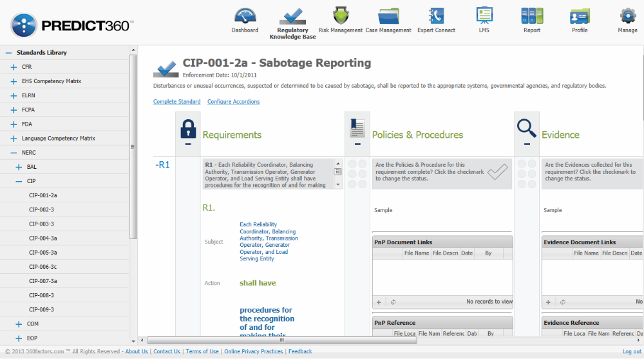Sort PnP Document Links by File Name column

(x=417, y=253)
